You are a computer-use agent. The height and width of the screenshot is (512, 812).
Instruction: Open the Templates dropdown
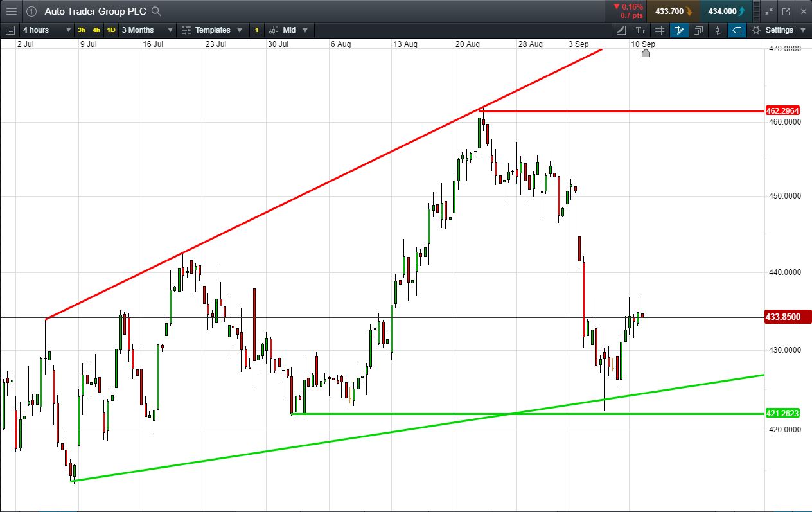point(212,30)
